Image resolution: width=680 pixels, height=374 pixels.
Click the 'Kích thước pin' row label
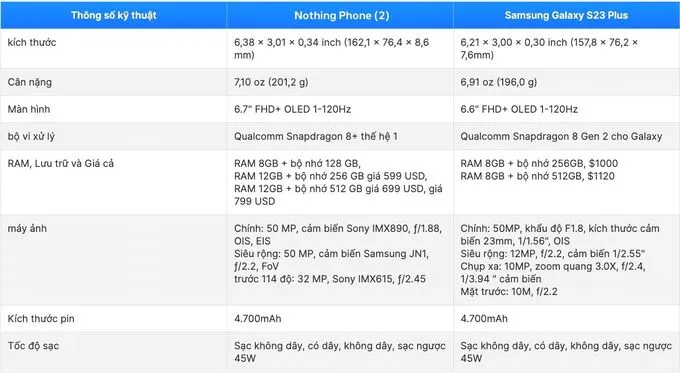[x=41, y=318]
